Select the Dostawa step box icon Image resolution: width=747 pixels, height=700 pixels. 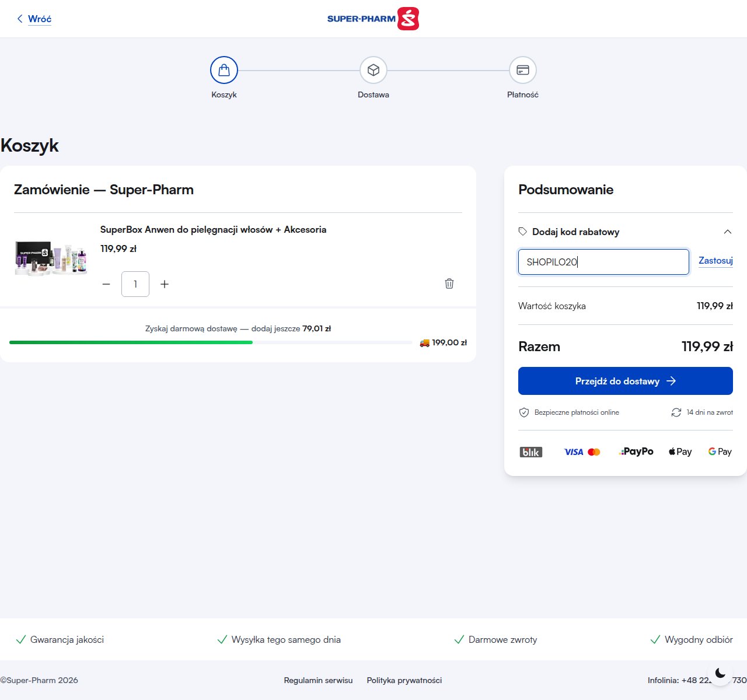point(373,71)
